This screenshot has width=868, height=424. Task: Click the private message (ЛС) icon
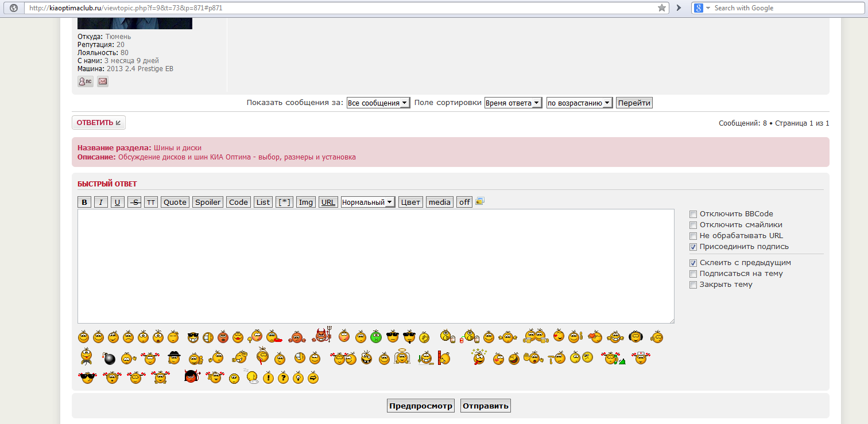[85, 81]
